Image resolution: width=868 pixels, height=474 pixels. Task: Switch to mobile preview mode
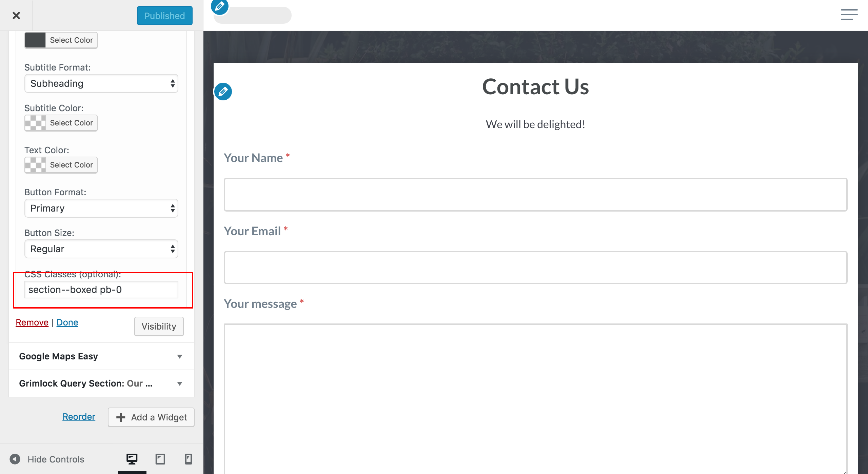point(188,459)
